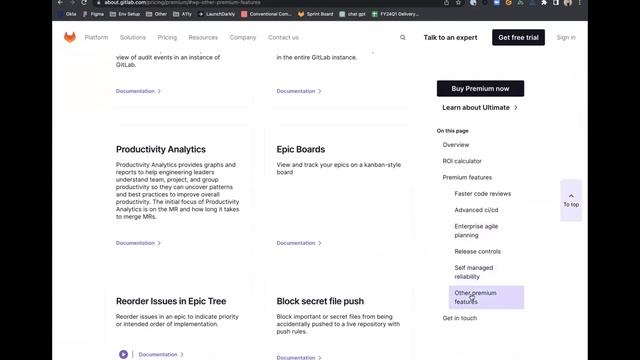Open the A11y bookmark folder
Image resolution: width=640 pixels, height=360 pixels.
click(182, 14)
